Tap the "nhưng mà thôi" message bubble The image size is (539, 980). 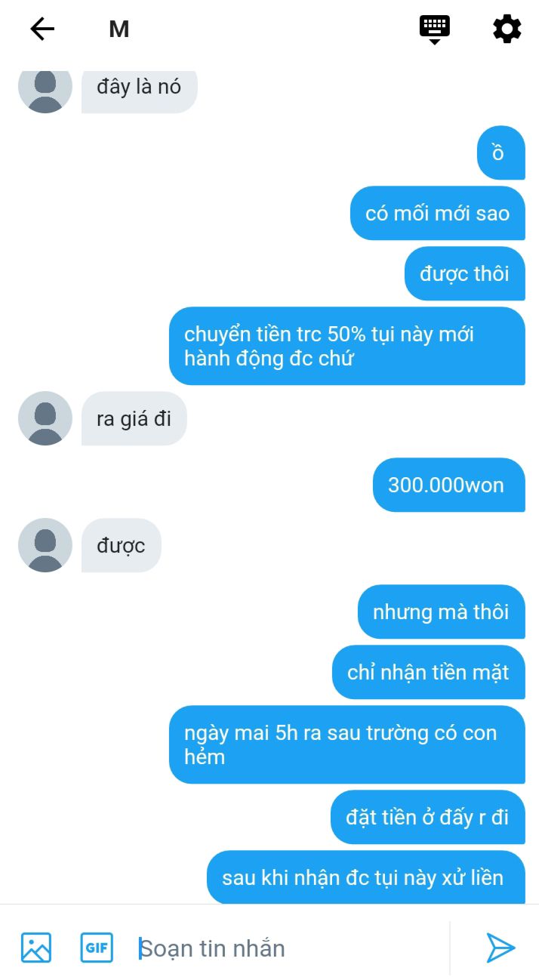click(441, 612)
